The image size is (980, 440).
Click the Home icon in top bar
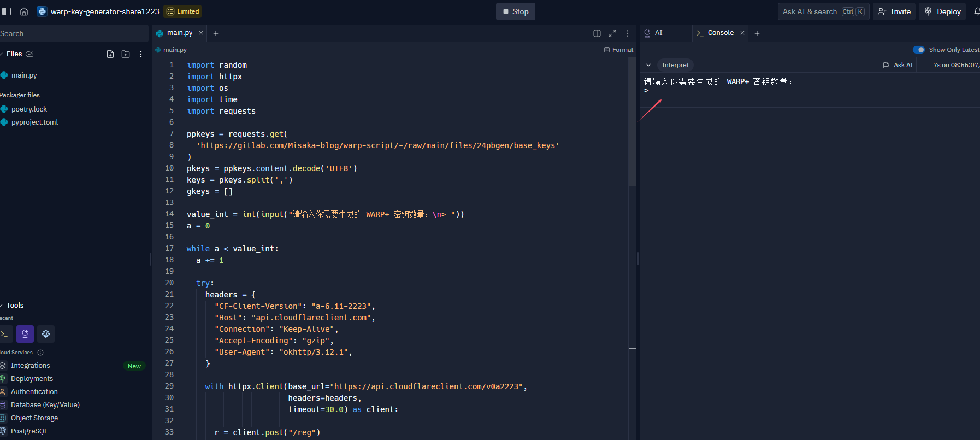24,11
